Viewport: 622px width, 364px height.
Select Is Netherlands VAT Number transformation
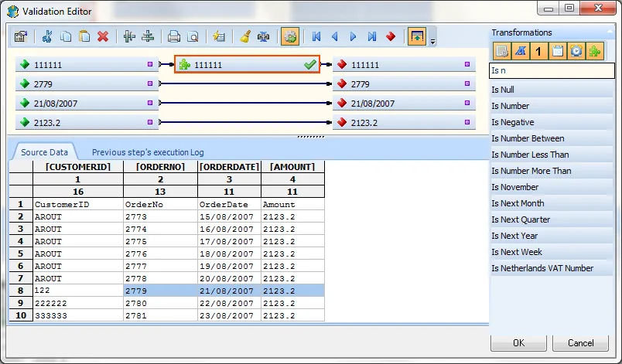point(552,268)
